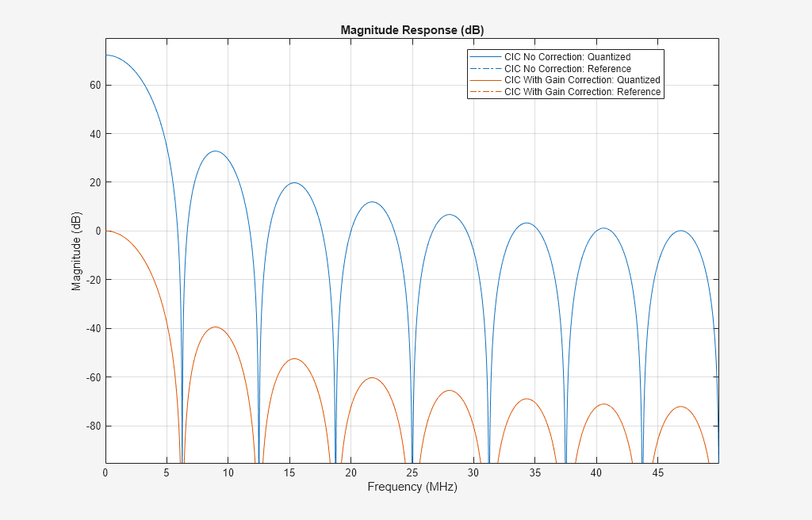Click the 'Magnitude (dB)' y-axis label
The width and height of the screenshot is (812, 520).
[x=77, y=250]
